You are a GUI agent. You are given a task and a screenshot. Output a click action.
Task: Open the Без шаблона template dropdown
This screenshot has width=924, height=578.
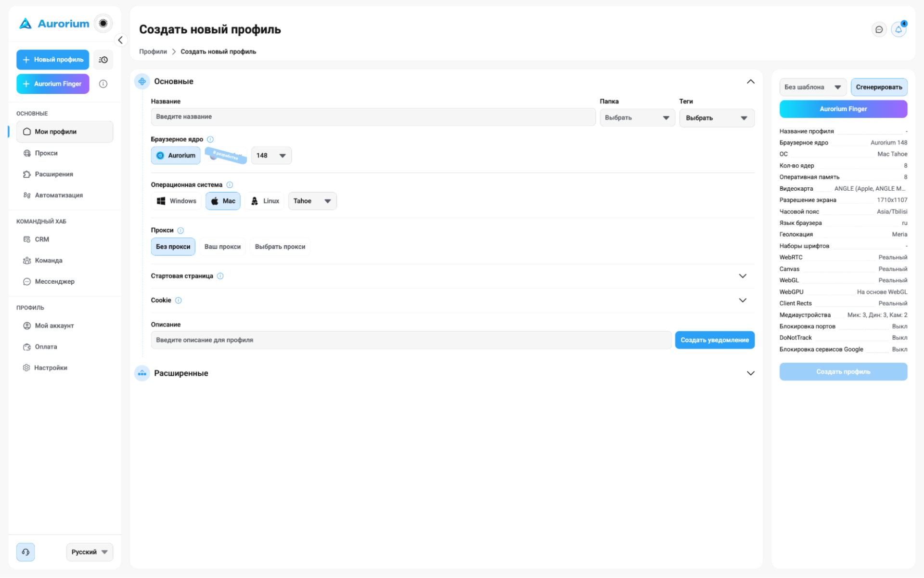point(813,87)
